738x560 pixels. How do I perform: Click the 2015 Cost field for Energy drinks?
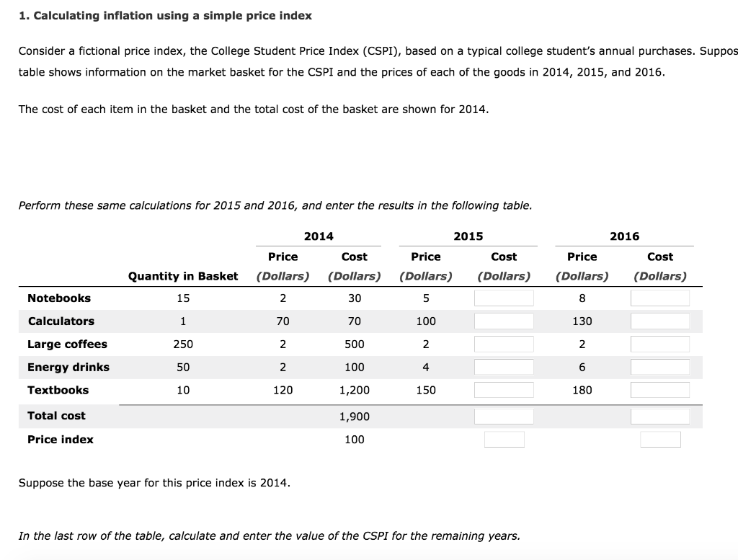click(x=503, y=367)
